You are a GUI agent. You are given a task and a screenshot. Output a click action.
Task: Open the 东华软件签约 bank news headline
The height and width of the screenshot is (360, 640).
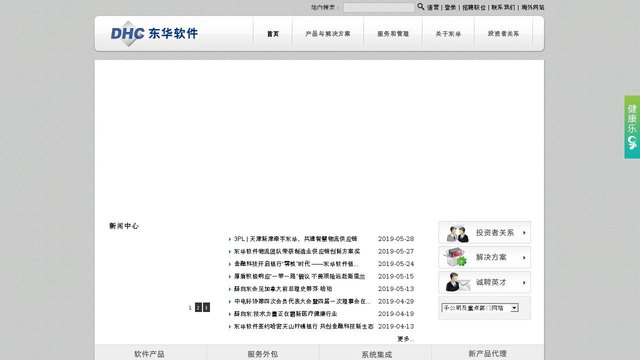click(x=304, y=327)
